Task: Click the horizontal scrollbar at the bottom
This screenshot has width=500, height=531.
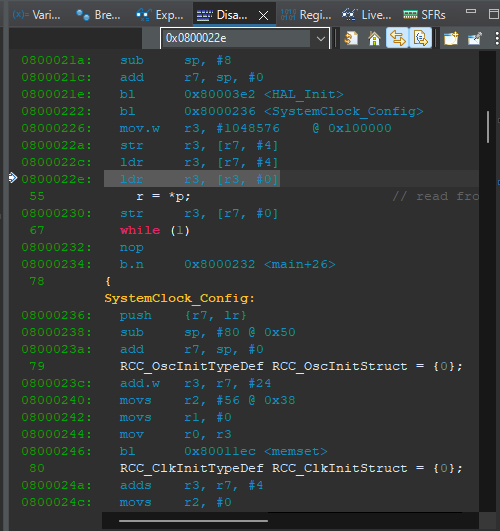Action: pyautogui.click(x=193, y=521)
